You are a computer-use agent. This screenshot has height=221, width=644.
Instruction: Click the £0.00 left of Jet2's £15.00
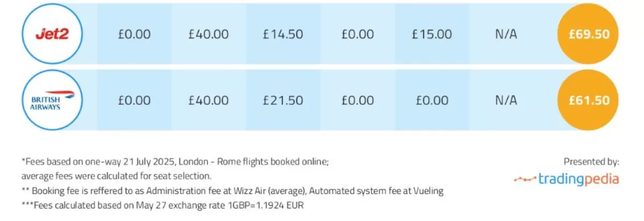357,34
